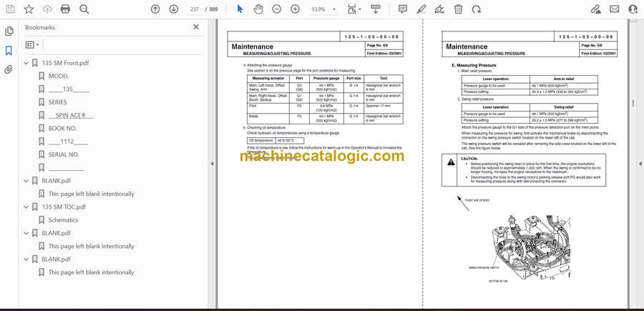This screenshot has width=644, height=311.
Task: Collapse the third BLANK.pdf bookmark
Action: click(x=26, y=260)
